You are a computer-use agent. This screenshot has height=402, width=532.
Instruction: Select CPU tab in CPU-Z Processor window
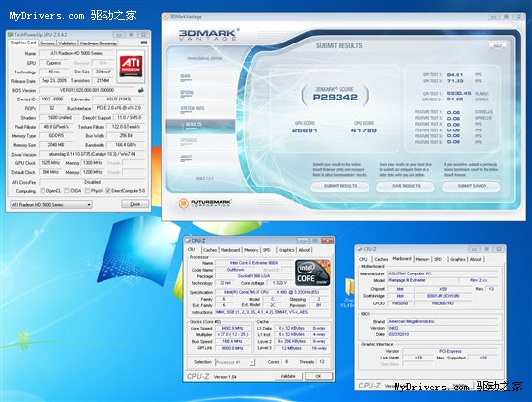pos(192,249)
